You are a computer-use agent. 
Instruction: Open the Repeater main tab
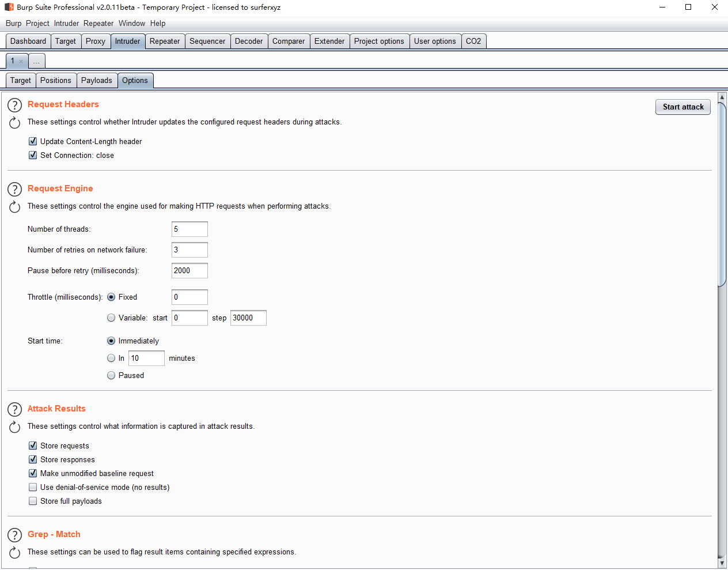pyautogui.click(x=165, y=41)
